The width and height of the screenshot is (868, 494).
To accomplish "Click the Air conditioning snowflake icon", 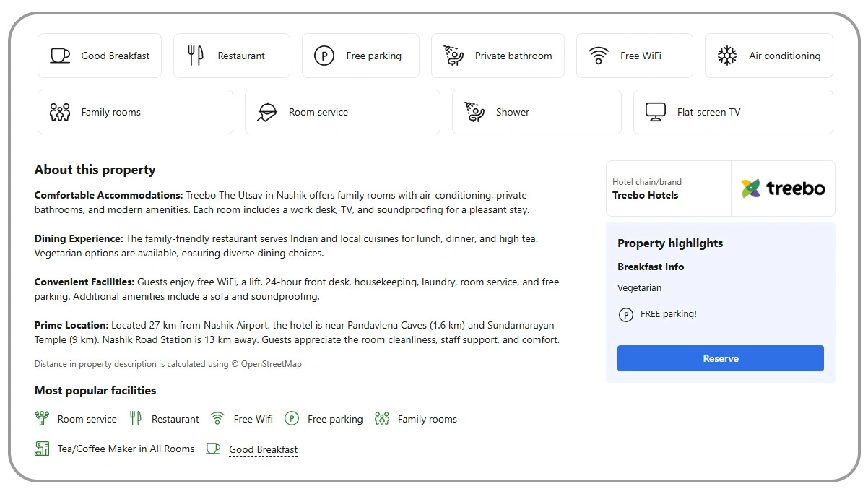I will (x=727, y=55).
